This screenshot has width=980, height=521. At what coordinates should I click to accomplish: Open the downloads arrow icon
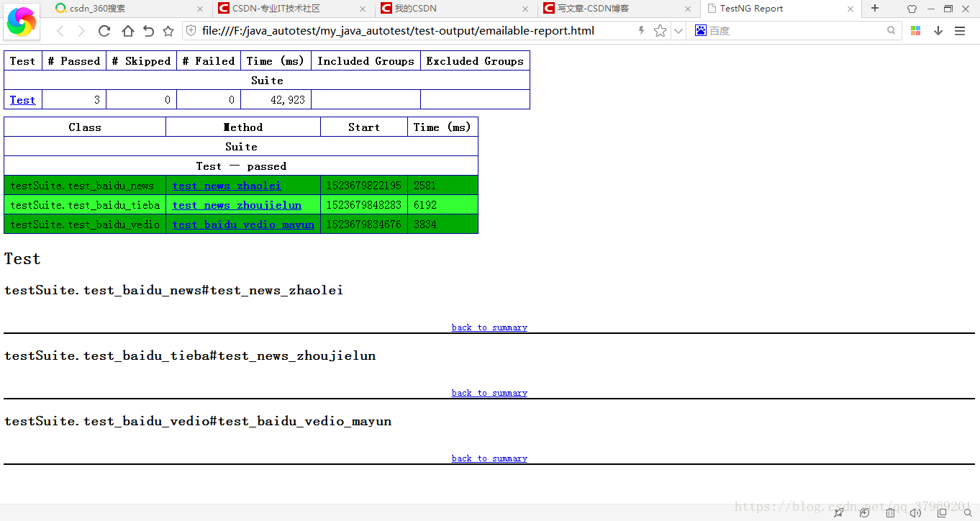(938, 31)
